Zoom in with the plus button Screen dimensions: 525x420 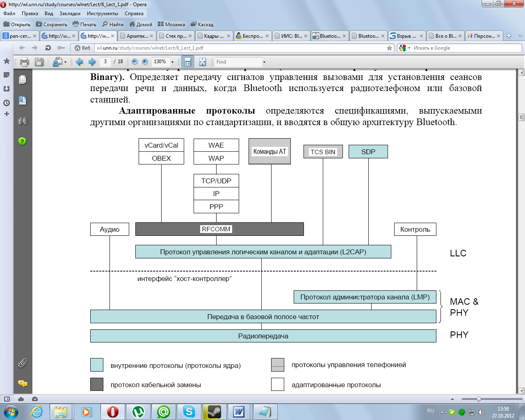(145, 62)
